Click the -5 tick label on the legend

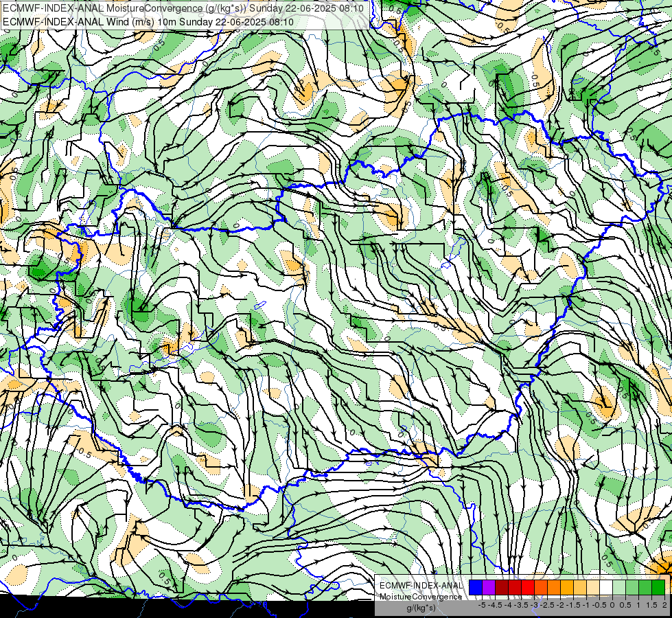[482, 605]
